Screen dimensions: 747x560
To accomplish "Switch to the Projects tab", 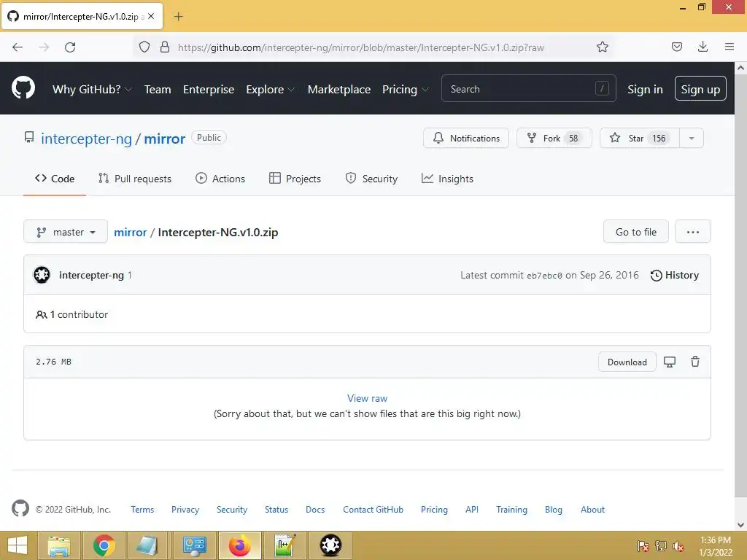I will coord(295,179).
